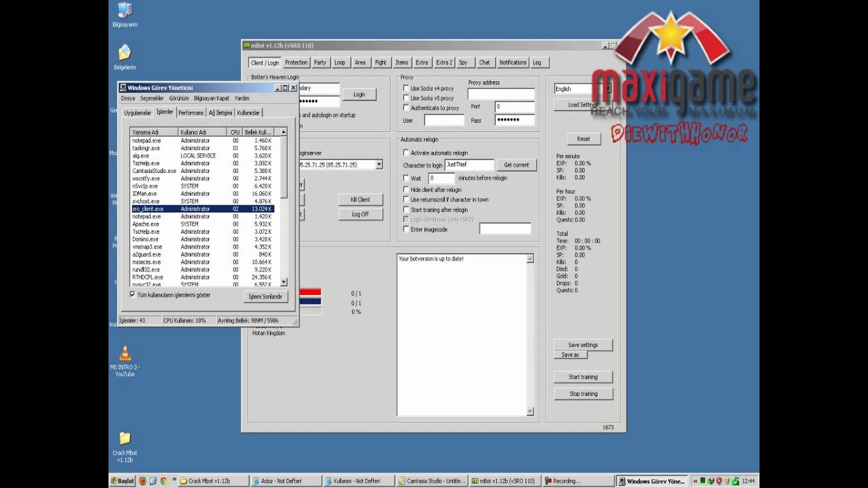Sort by Yansıma Adı column header
The height and width of the screenshot is (488, 868).
154,132
